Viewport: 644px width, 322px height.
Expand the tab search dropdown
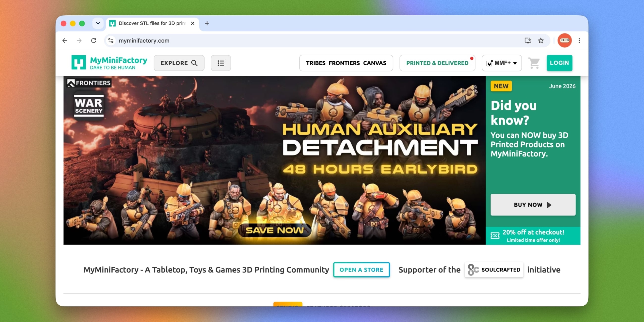tap(98, 23)
